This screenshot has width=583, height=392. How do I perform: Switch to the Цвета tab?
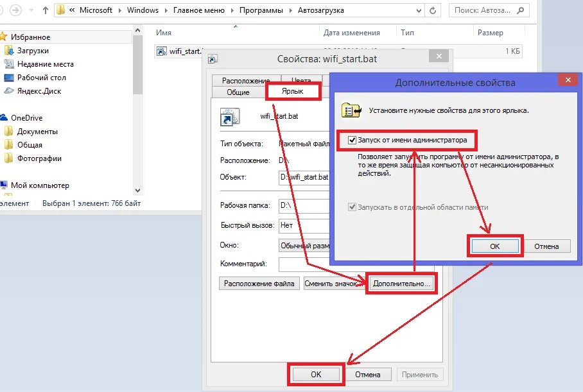pyautogui.click(x=301, y=81)
